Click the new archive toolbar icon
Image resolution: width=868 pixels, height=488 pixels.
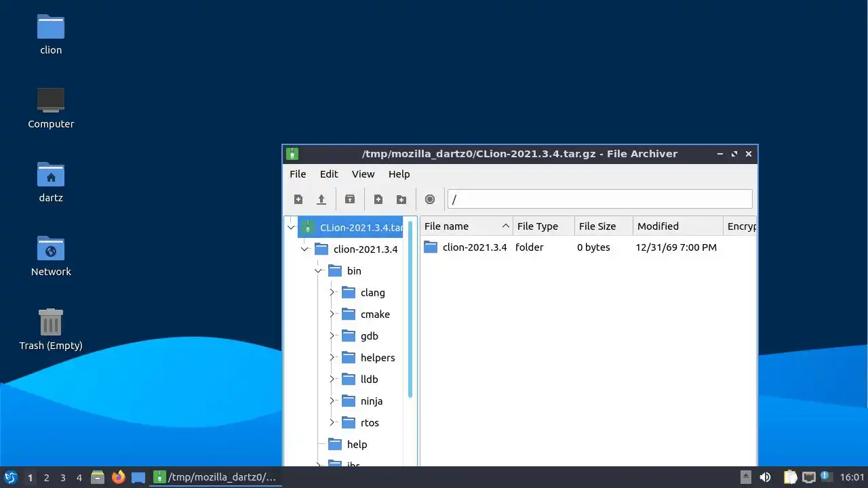[298, 199]
